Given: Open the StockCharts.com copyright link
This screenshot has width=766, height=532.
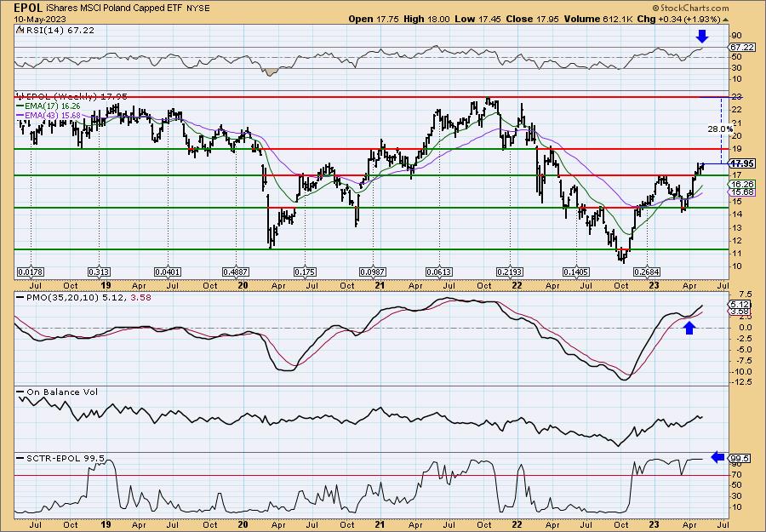Looking at the screenshot, I should (690, 8).
